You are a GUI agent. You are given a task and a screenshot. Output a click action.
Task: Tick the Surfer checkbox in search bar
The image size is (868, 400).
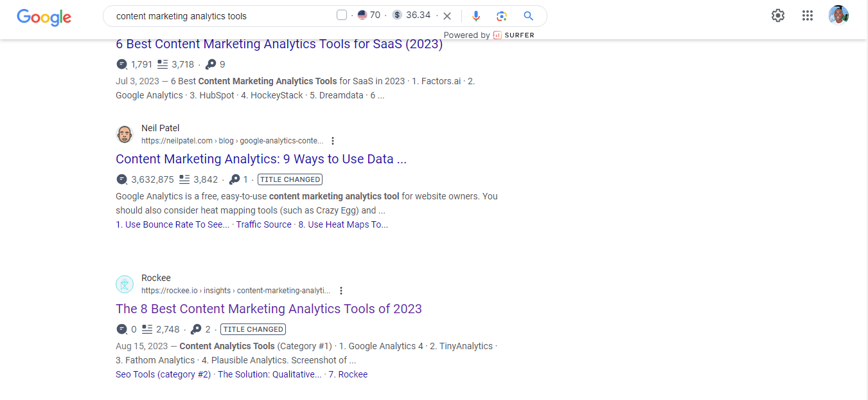342,15
